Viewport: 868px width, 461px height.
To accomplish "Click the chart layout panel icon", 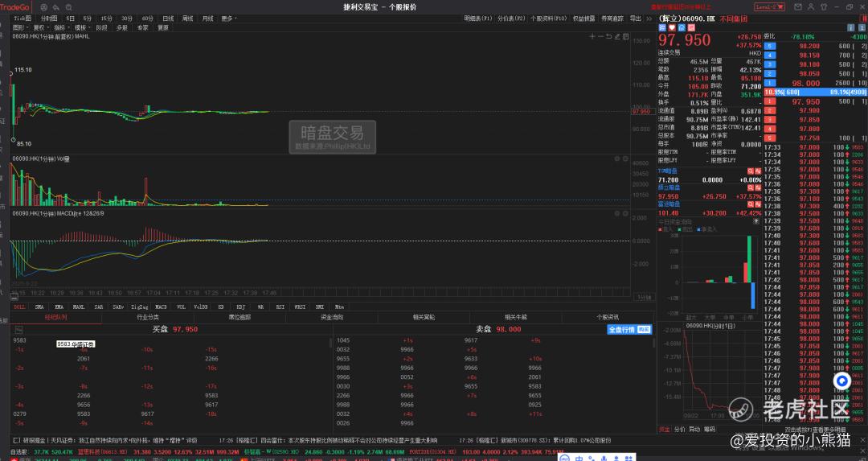I will (625, 36).
